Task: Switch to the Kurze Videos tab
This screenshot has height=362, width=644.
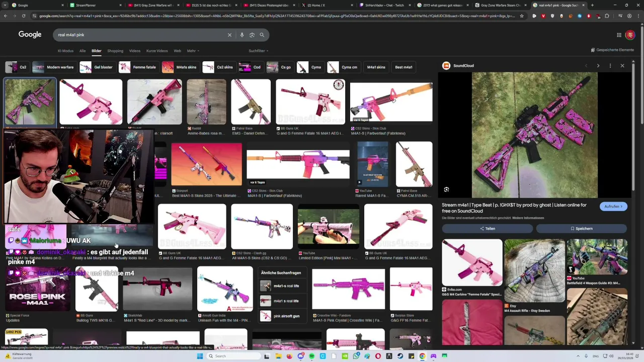Action: coord(157,51)
